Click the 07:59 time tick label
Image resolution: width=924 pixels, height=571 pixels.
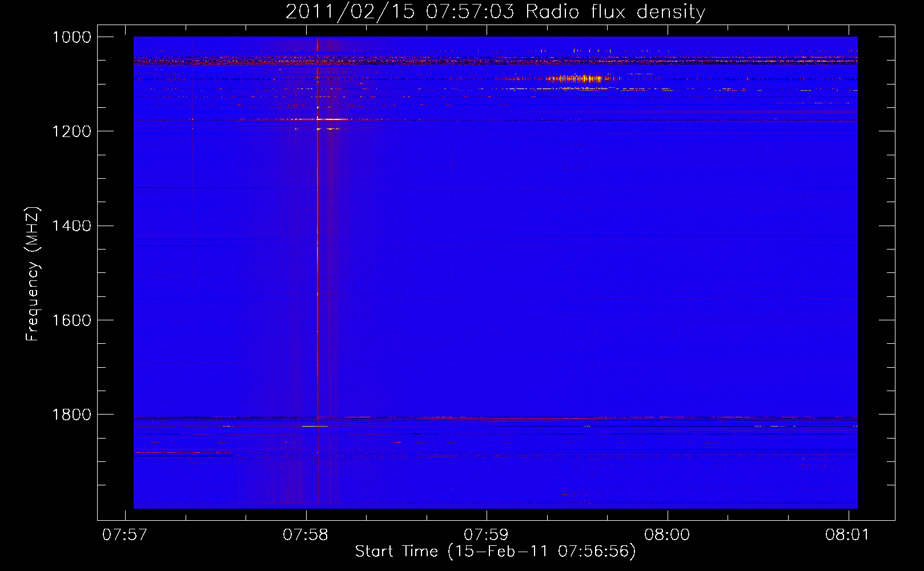click(487, 534)
